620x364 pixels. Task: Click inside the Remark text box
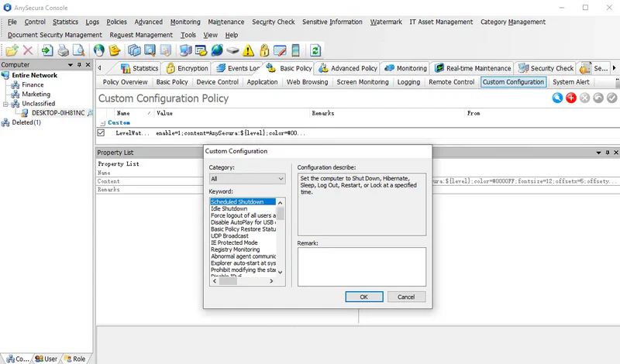pyautogui.click(x=362, y=266)
